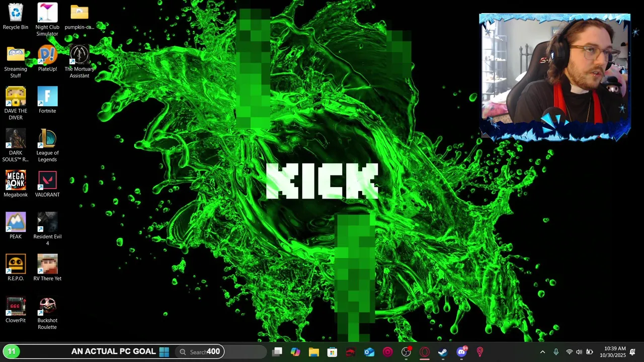Select the VALORANT shortcut
Viewport: 644px width, 362px height.
pyautogui.click(x=47, y=184)
